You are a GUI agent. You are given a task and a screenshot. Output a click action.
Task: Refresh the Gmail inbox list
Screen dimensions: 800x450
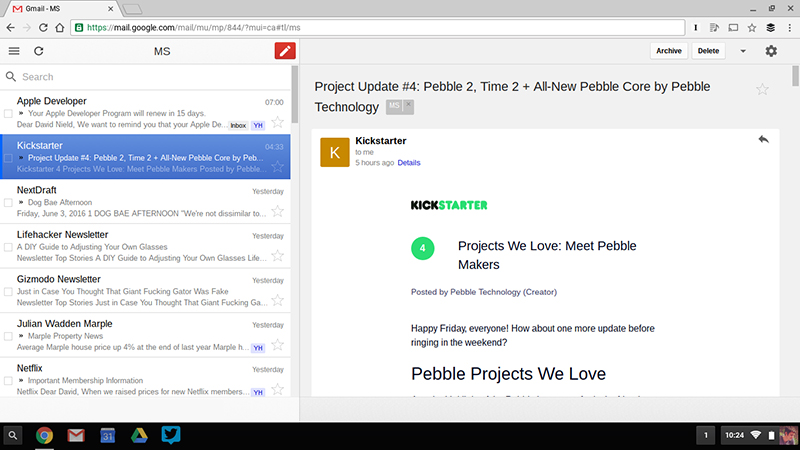[39, 51]
